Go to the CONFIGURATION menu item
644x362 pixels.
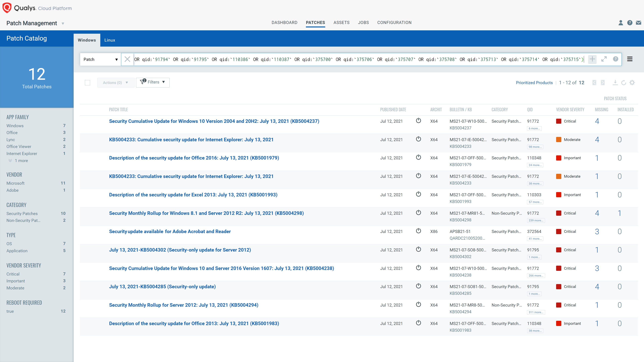pyautogui.click(x=394, y=22)
